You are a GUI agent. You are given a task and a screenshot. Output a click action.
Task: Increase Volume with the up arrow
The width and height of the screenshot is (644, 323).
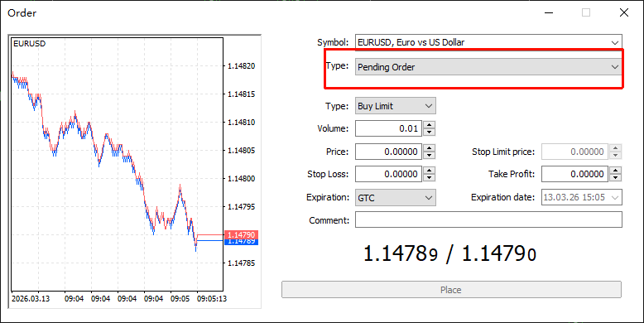(429, 125)
